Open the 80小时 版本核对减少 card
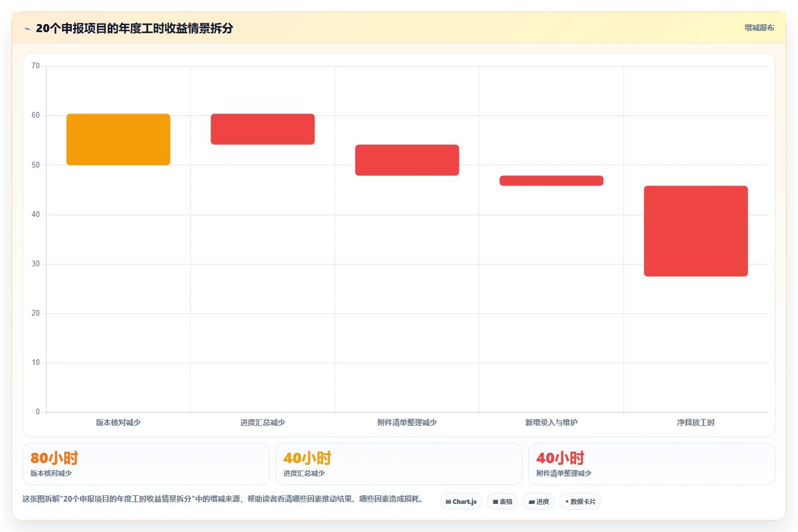798x532 pixels. pyautogui.click(x=146, y=464)
